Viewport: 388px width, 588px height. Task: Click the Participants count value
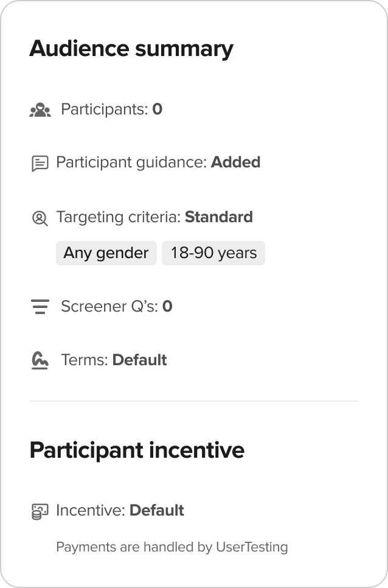[x=158, y=109]
